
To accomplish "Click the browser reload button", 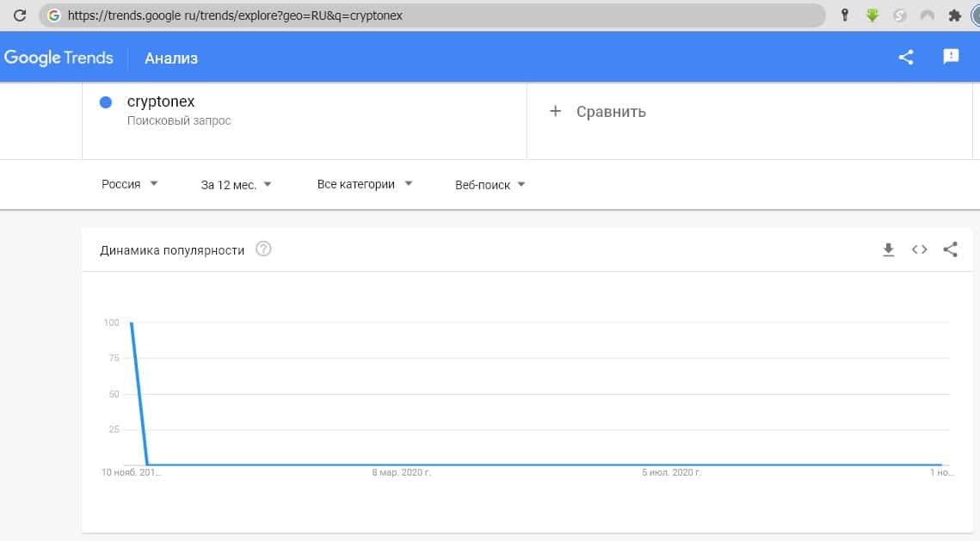I will [x=19, y=15].
